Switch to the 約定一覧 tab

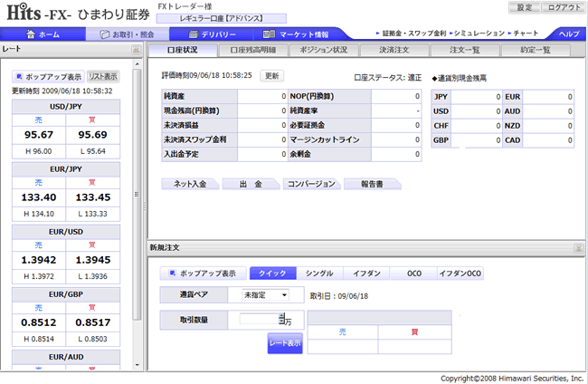point(536,51)
